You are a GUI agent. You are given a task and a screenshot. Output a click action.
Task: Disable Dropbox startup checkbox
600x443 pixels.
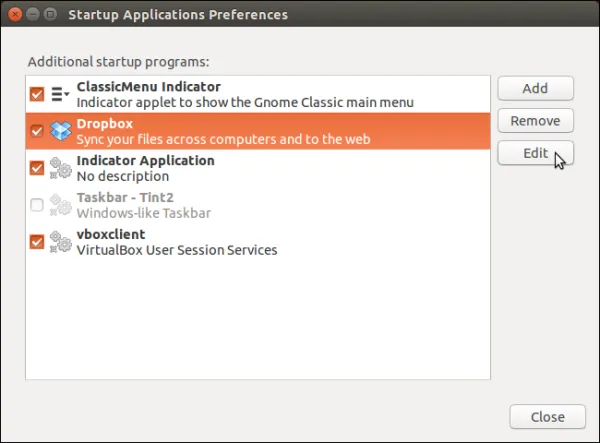pyautogui.click(x=37, y=131)
